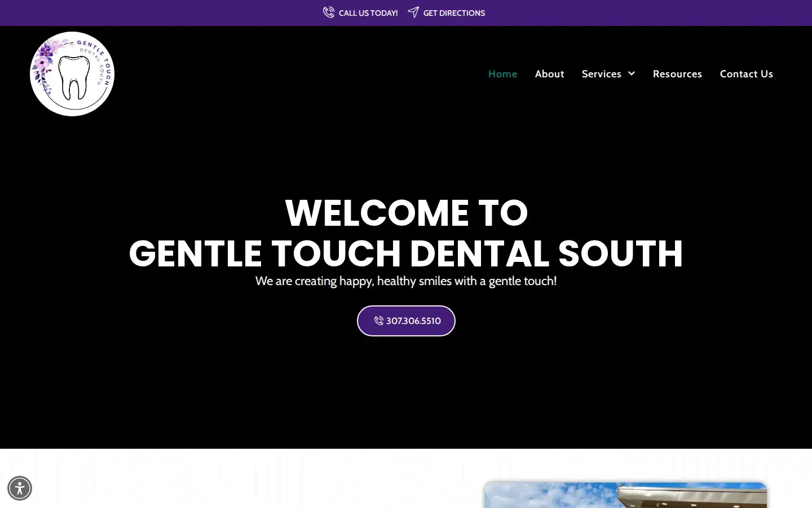Image resolution: width=812 pixels, height=508 pixels.
Task: Click the happy, healthy smiles tagline
Action: coord(406,281)
